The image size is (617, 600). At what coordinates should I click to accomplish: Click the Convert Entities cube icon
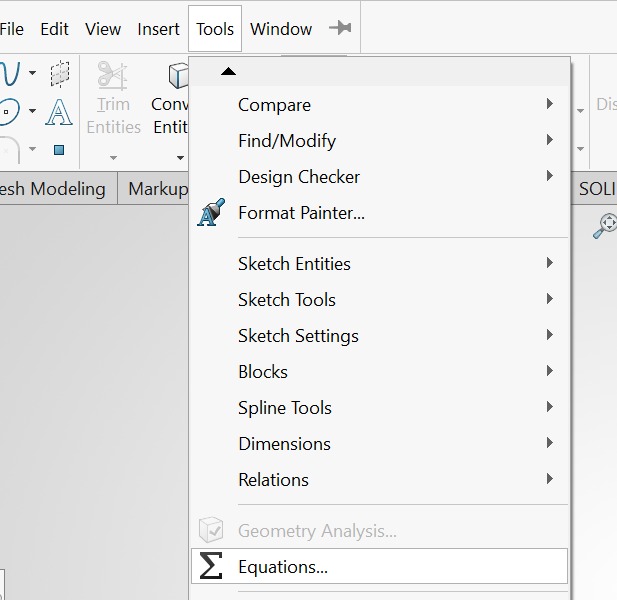(179, 75)
